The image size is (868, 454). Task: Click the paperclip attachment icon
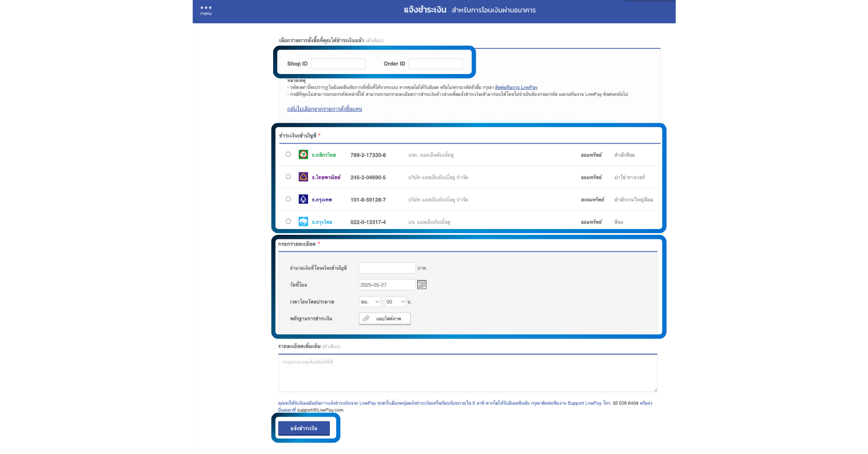[x=366, y=319]
